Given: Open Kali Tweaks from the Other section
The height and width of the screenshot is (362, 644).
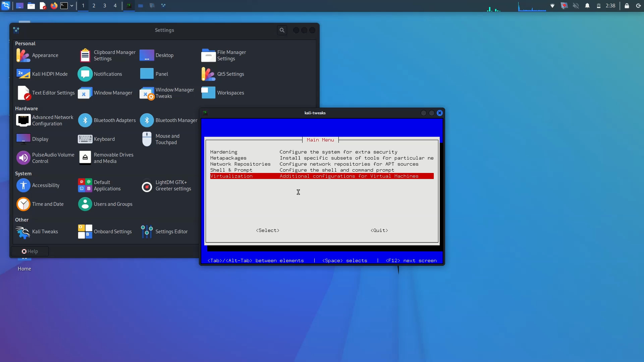Looking at the screenshot, I should (37, 231).
